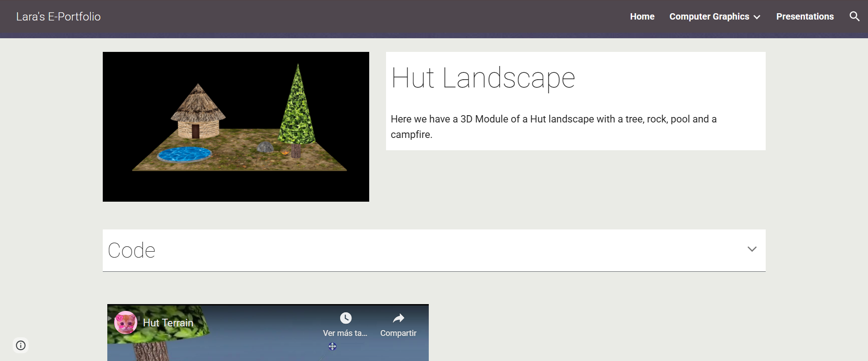Click the info icon in bottom-left corner
The image size is (868, 361).
[21, 345]
